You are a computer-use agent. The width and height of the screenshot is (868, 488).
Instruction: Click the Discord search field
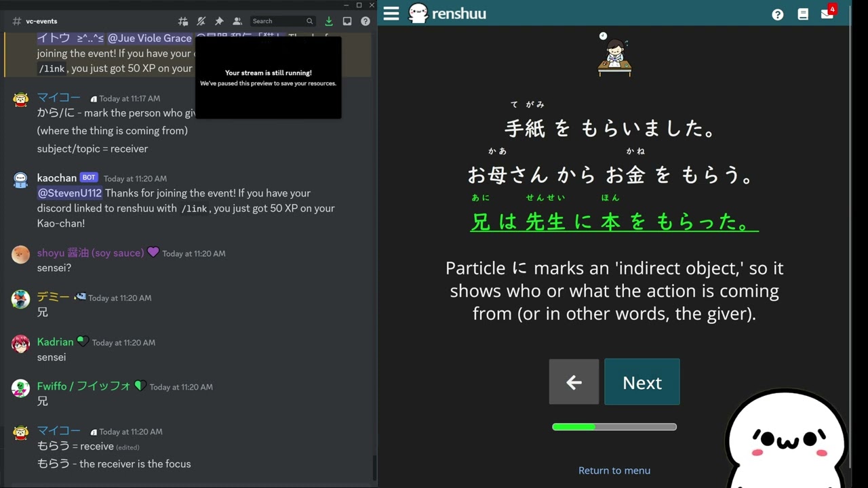pyautogui.click(x=283, y=21)
